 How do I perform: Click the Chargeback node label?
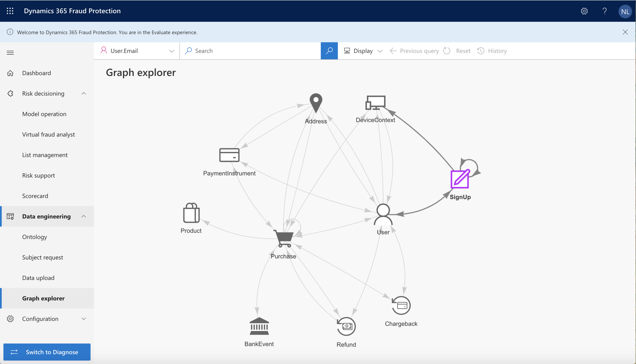point(401,324)
